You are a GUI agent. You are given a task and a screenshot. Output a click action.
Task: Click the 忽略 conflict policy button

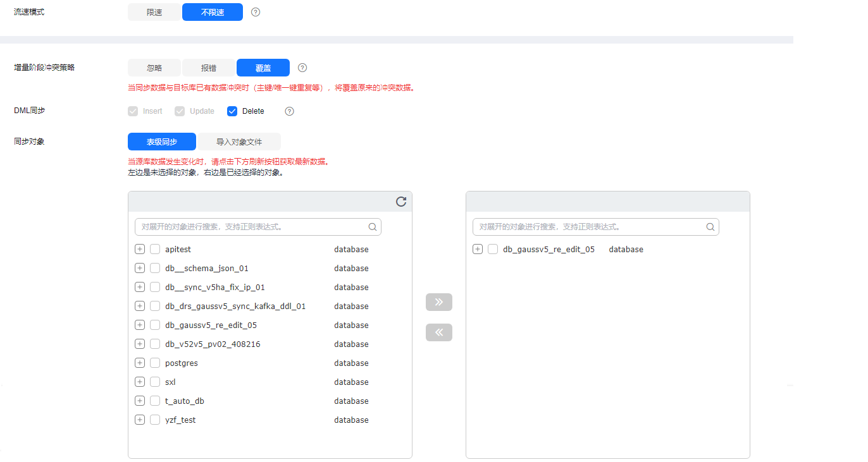[x=154, y=67]
